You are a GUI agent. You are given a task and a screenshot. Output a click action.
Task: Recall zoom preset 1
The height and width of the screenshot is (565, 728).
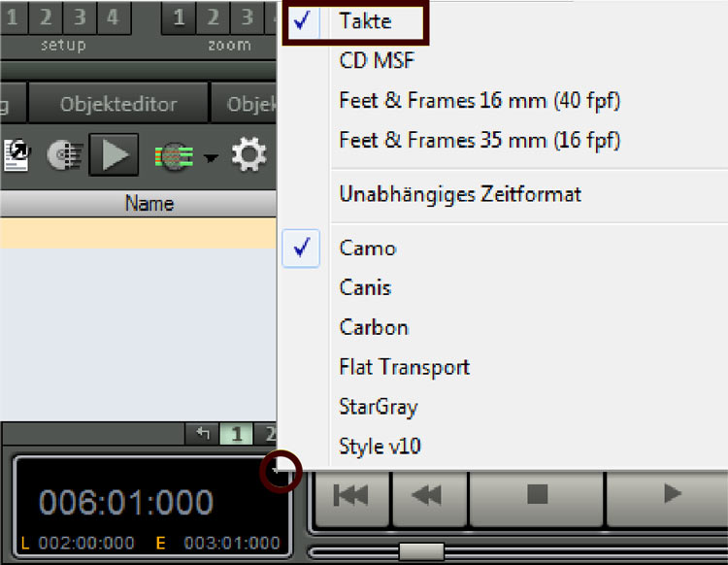pyautogui.click(x=179, y=17)
